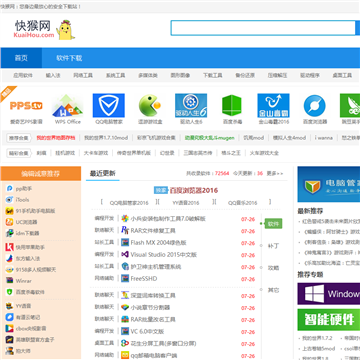Select the 补丁 side tab

(273, 246)
